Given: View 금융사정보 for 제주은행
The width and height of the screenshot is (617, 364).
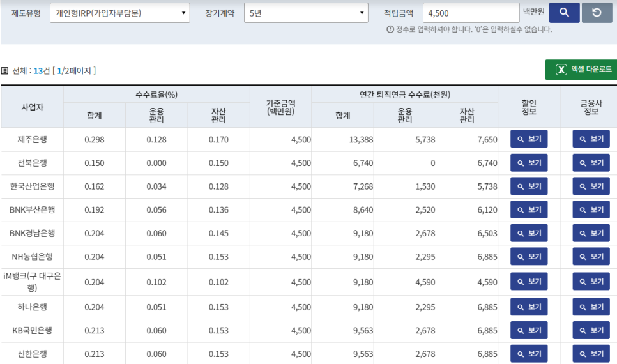Looking at the screenshot, I should click(591, 139).
